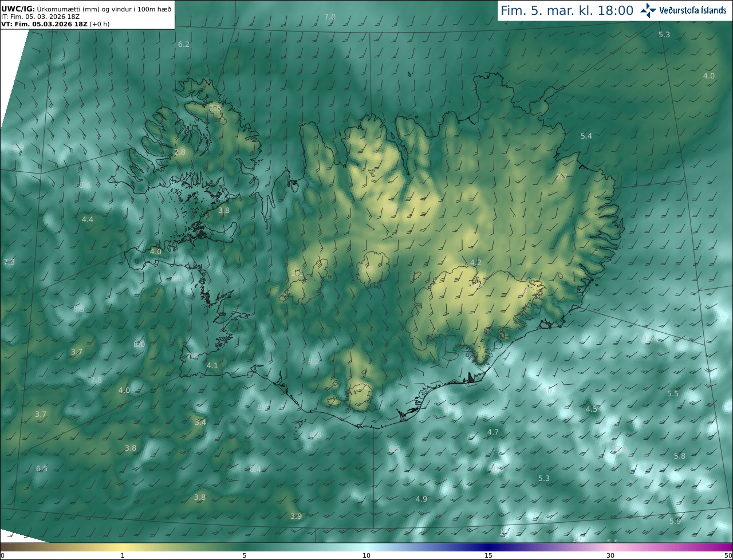
Task: Click the color scale label 15
Action: (488, 555)
